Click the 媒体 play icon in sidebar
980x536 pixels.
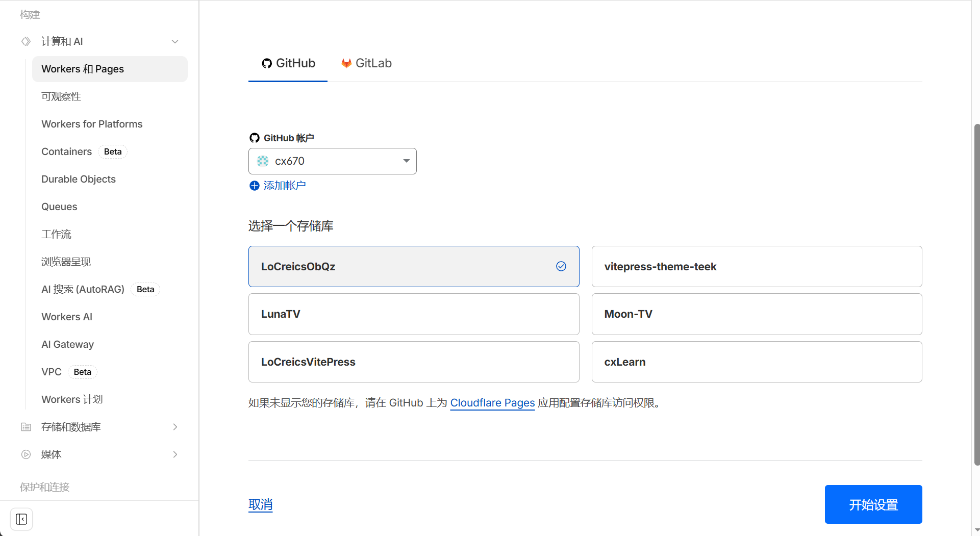(x=26, y=454)
